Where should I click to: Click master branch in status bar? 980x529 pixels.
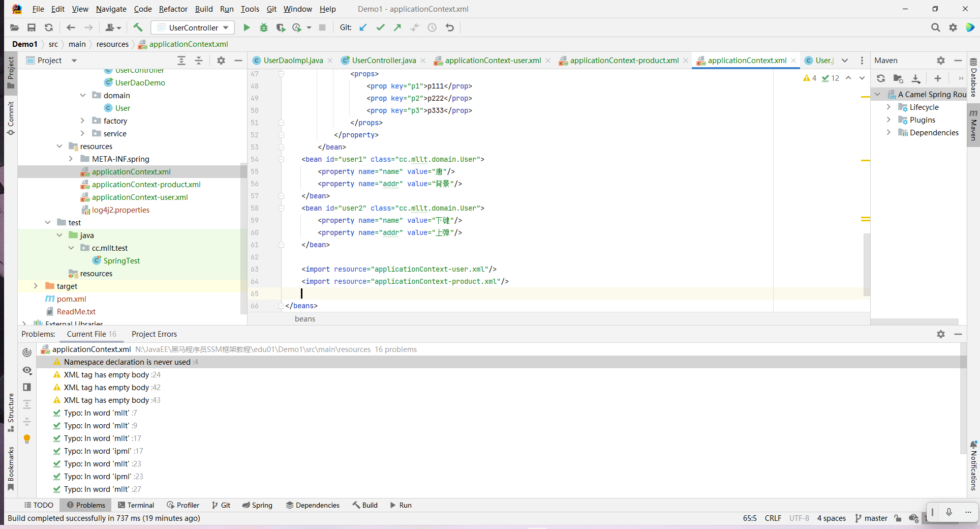pos(871,518)
